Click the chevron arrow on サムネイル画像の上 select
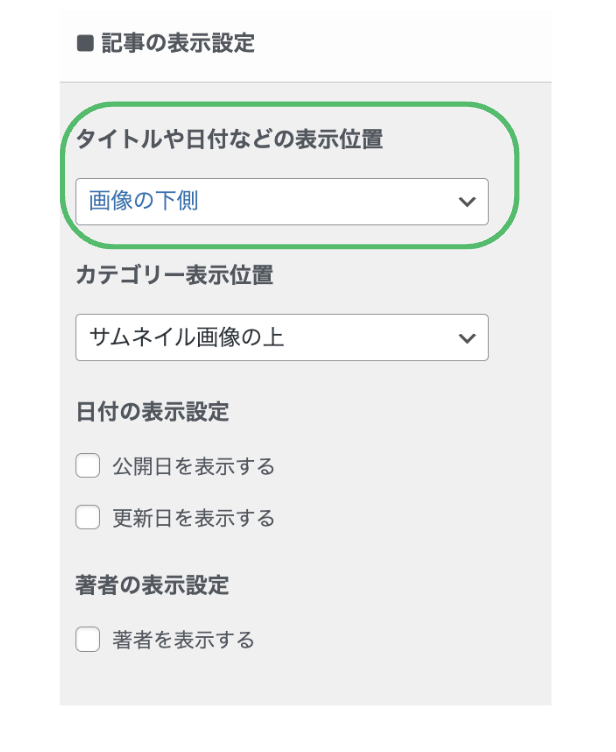Image resolution: width=616 pixels, height=752 pixels. pyautogui.click(x=466, y=337)
